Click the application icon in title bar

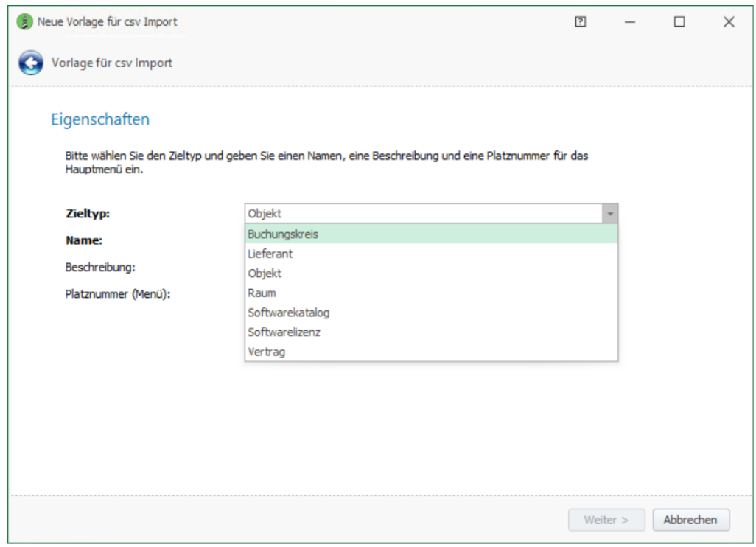coord(26,22)
